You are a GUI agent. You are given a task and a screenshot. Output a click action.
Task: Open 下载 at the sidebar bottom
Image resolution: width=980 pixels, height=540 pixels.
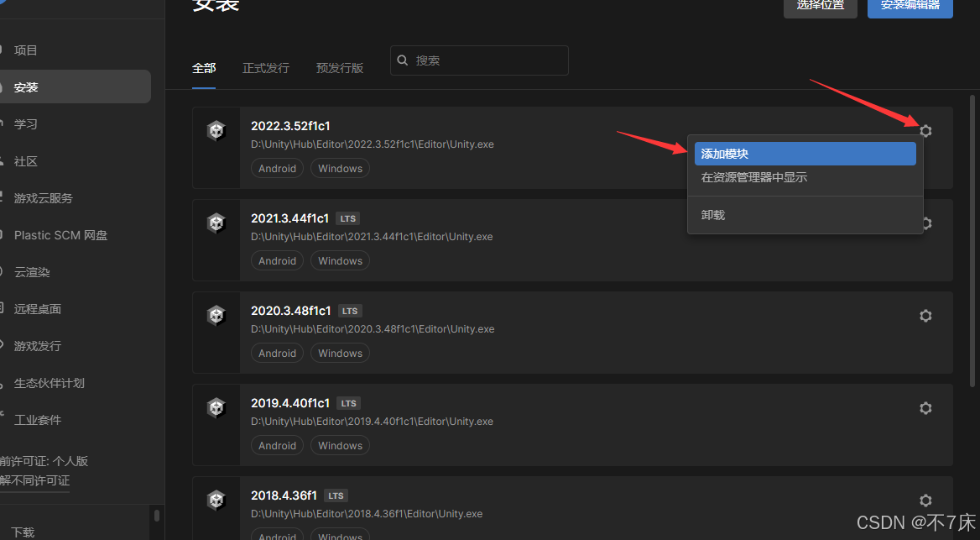pos(23,532)
